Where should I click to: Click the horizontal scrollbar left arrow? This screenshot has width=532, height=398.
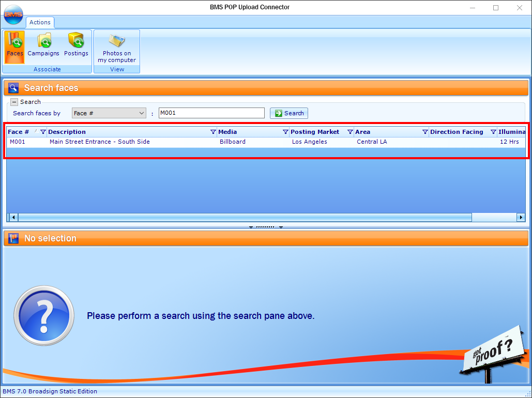pyautogui.click(x=13, y=217)
